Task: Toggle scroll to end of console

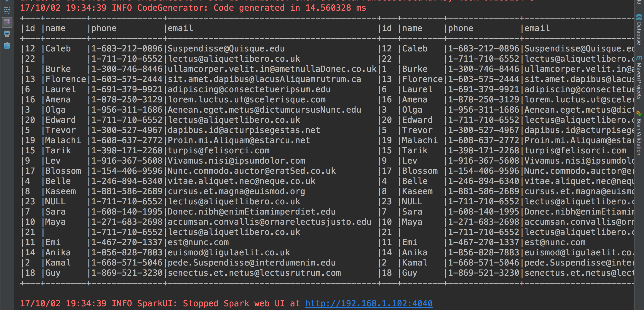Action: click(x=7, y=22)
